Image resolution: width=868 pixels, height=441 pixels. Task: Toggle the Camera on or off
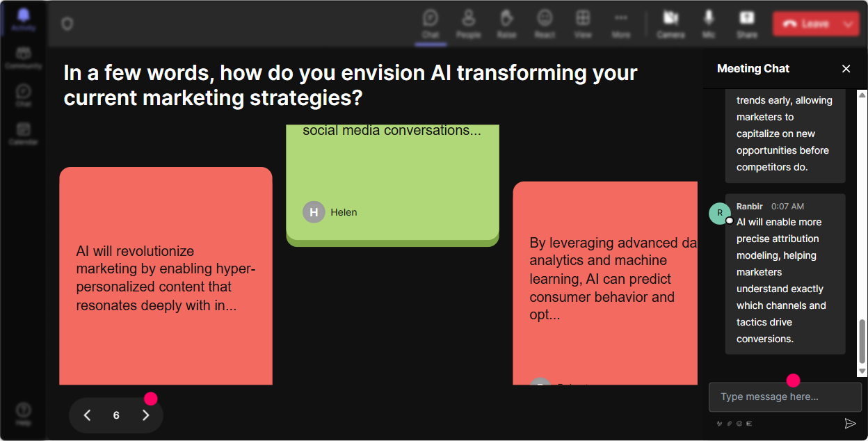pyautogui.click(x=670, y=23)
